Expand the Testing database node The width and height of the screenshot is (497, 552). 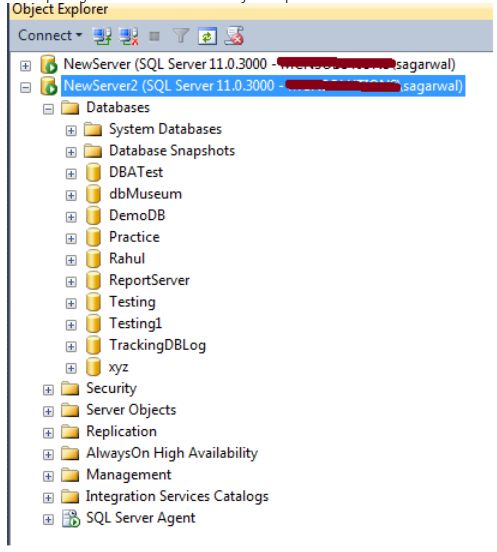[x=71, y=303]
